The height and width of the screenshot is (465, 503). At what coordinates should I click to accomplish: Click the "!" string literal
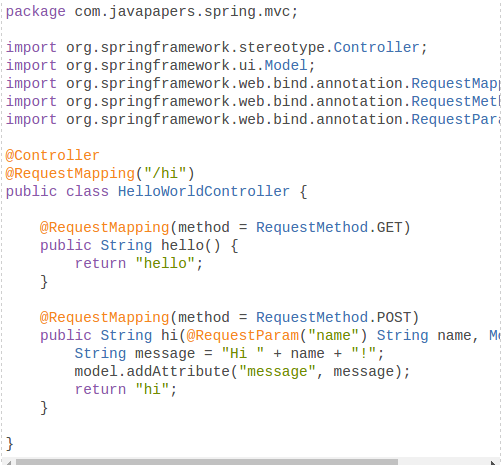(x=364, y=354)
